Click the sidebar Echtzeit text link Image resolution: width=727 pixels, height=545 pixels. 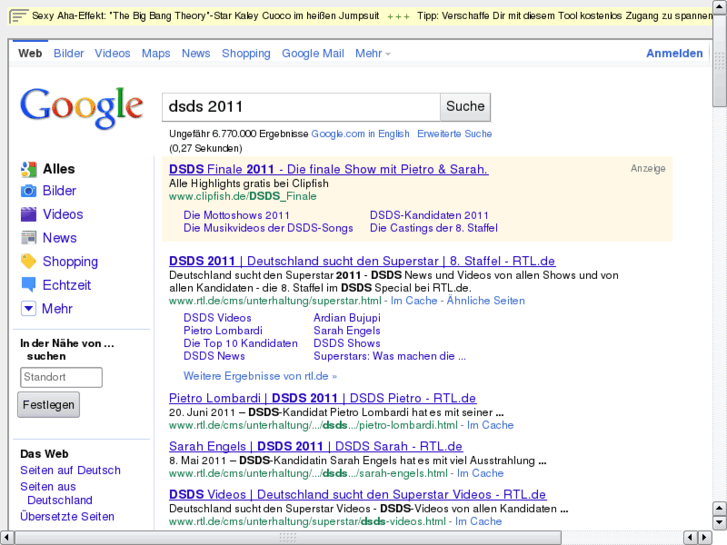click(x=67, y=285)
